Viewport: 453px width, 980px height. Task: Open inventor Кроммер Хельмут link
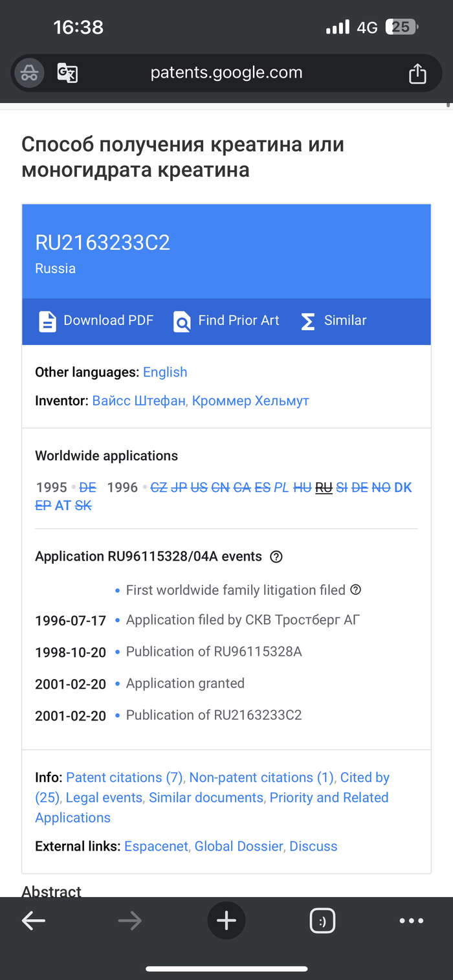pos(250,401)
